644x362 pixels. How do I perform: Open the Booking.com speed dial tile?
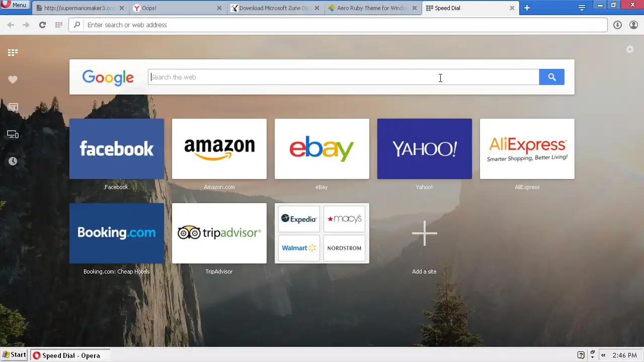coord(117,233)
